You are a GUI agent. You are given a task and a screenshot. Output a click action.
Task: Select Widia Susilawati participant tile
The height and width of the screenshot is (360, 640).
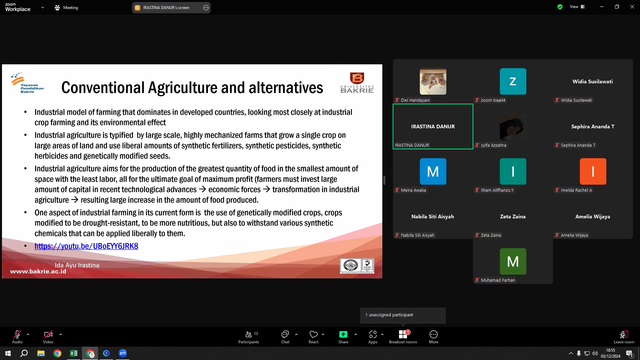(593, 82)
